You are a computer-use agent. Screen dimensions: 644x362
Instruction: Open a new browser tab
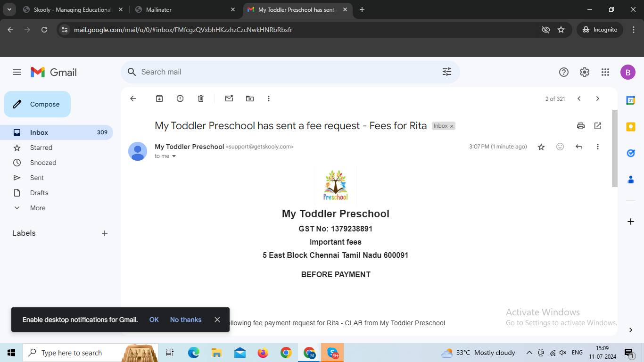pyautogui.click(x=362, y=9)
